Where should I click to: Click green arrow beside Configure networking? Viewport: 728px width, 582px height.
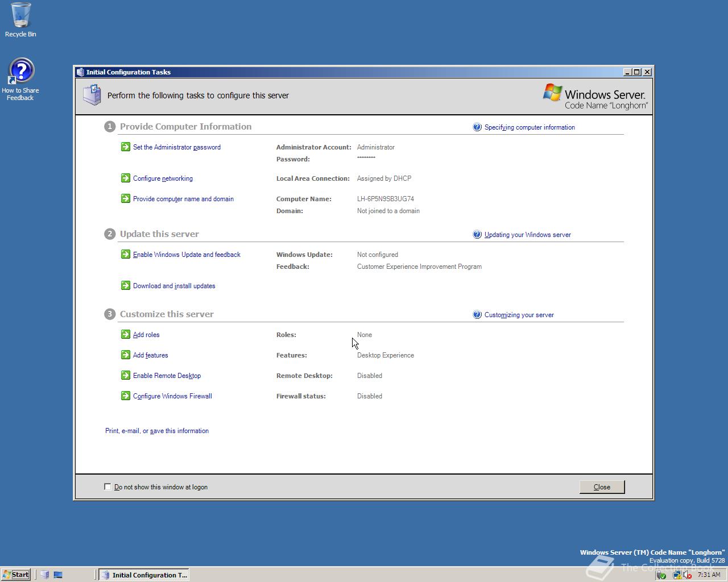point(126,178)
